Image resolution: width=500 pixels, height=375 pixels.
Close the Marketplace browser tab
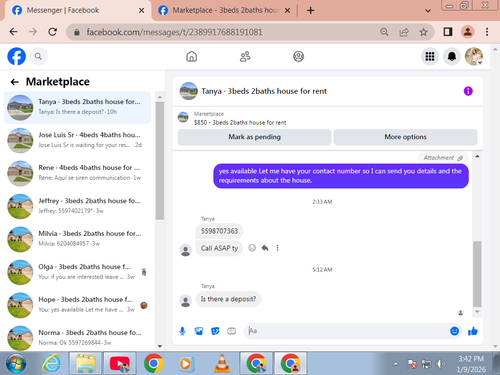click(x=287, y=11)
